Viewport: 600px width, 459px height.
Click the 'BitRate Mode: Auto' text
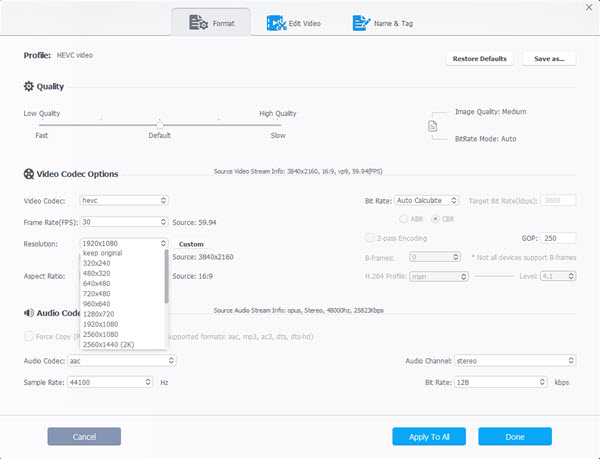click(485, 139)
